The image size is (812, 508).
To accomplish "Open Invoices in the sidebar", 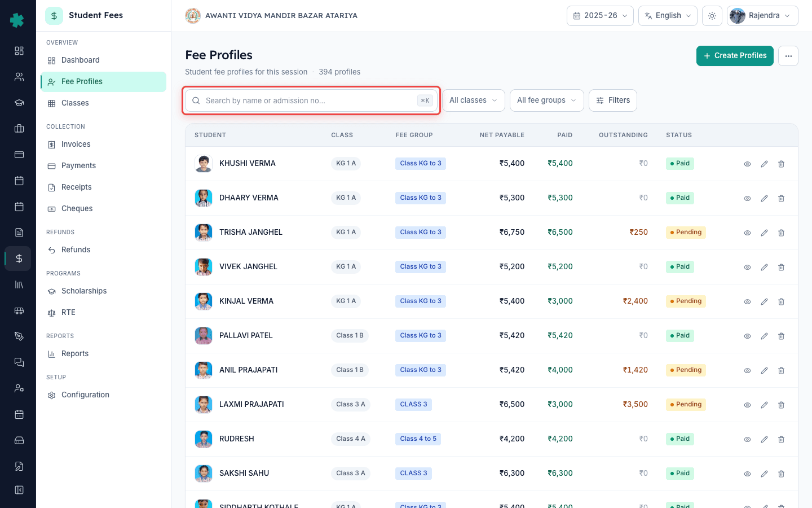I will (104, 144).
